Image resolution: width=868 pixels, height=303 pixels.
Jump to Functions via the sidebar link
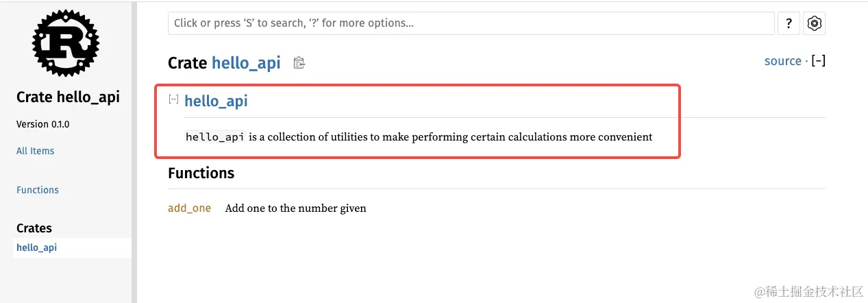coord(38,190)
